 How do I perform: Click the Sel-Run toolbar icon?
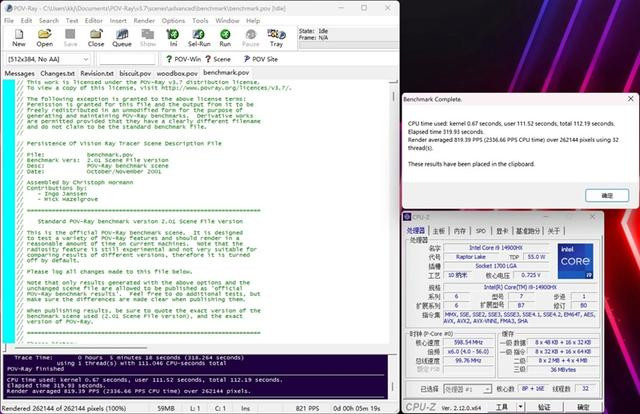pyautogui.click(x=199, y=38)
